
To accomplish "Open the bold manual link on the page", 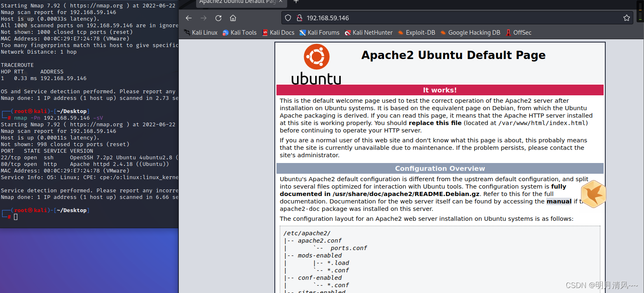I will (559, 201).
